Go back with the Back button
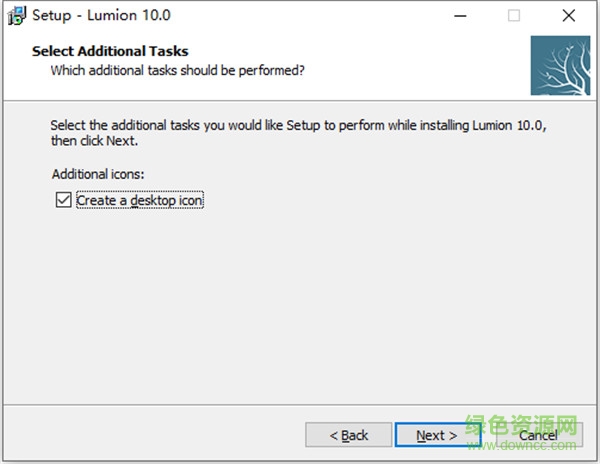 [348, 435]
